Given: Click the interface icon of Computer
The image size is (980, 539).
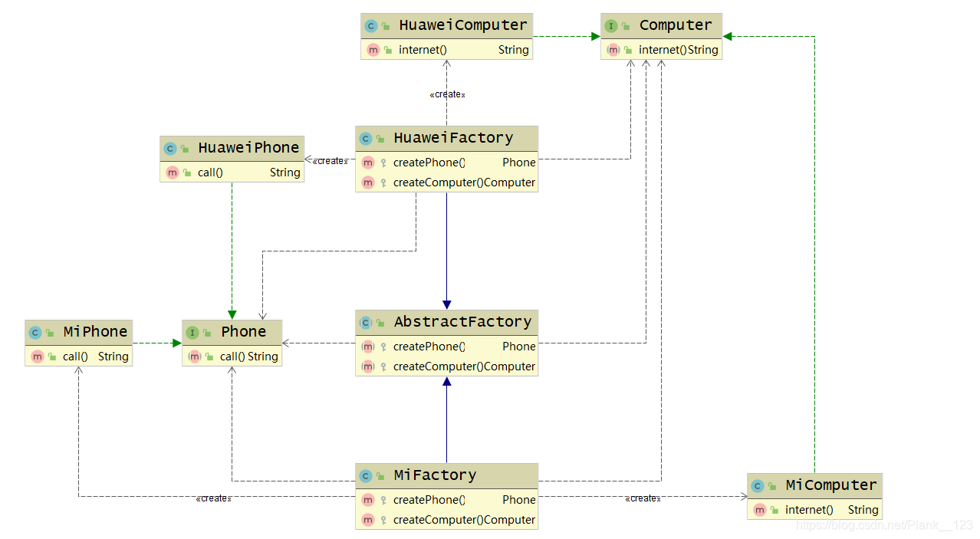Looking at the screenshot, I should click(x=611, y=26).
